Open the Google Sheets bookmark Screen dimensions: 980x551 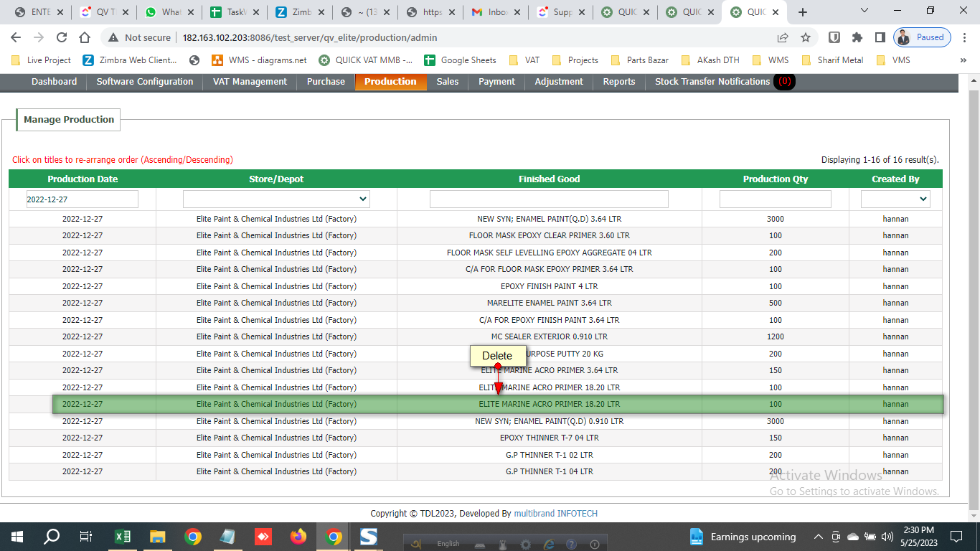tap(460, 60)
